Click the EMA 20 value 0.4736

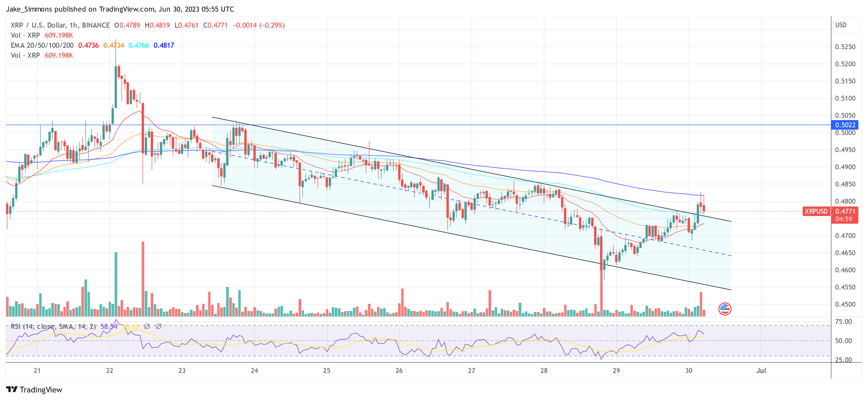(88, 45)
